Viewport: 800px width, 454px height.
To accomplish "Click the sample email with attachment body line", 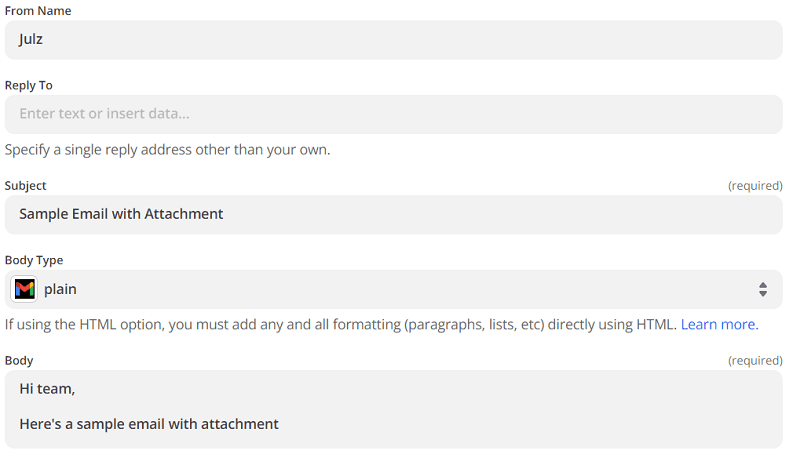I will tap(148, 424).
